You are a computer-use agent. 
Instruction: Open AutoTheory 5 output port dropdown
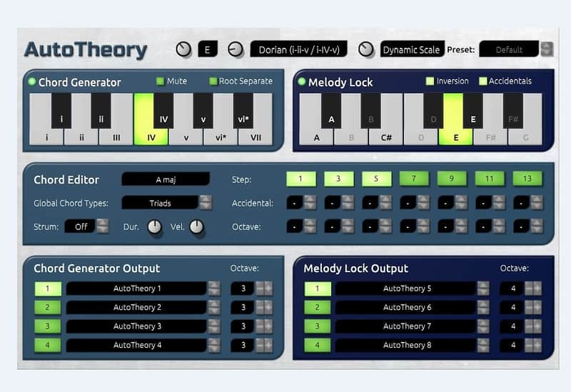(483, 288)
